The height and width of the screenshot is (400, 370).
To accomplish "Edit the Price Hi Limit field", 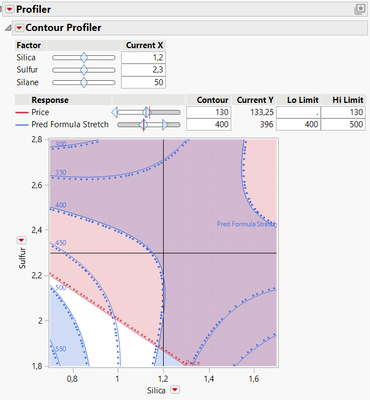I will click(343, 112).
